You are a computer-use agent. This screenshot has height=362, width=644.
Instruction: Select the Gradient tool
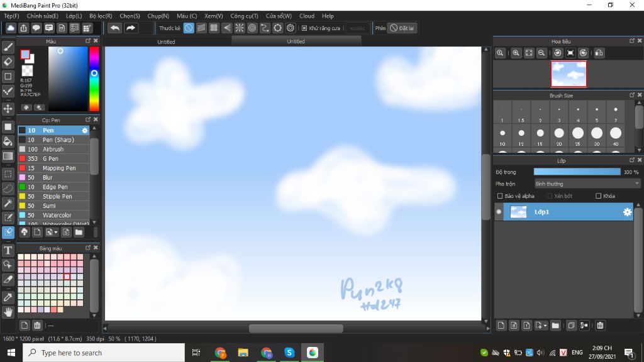pyautogui.click(x=8, y=156)
